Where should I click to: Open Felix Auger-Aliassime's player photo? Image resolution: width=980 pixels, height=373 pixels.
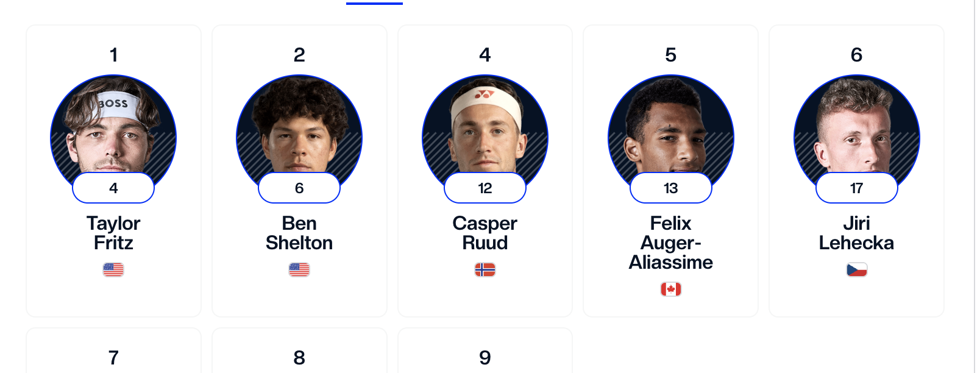670,128
